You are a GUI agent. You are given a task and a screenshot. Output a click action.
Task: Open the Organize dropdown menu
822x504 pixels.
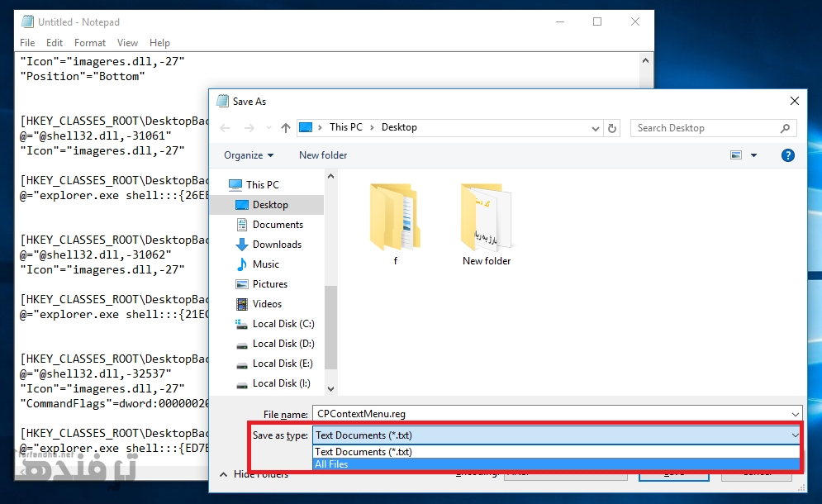(x=249, y=155)
